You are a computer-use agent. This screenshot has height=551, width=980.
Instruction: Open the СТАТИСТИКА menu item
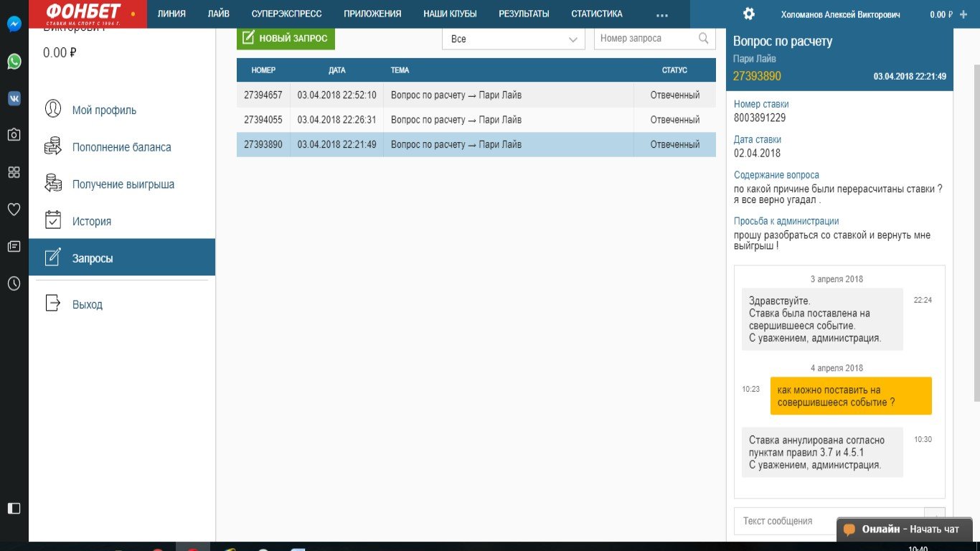coord(597,14)
